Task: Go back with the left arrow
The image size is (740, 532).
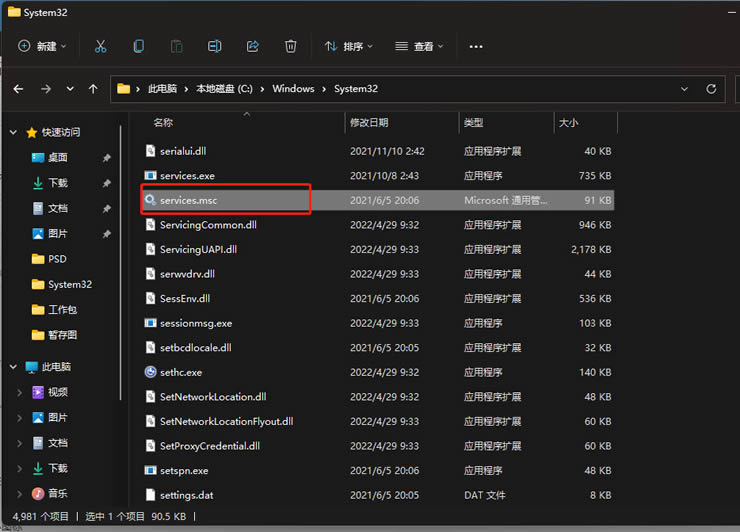Action: click(18, 89)
